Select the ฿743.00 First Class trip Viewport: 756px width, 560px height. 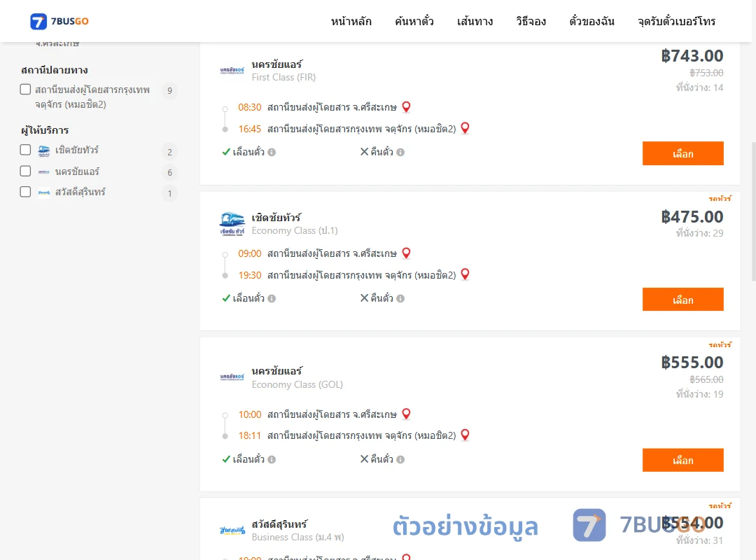tap(682, 153)
